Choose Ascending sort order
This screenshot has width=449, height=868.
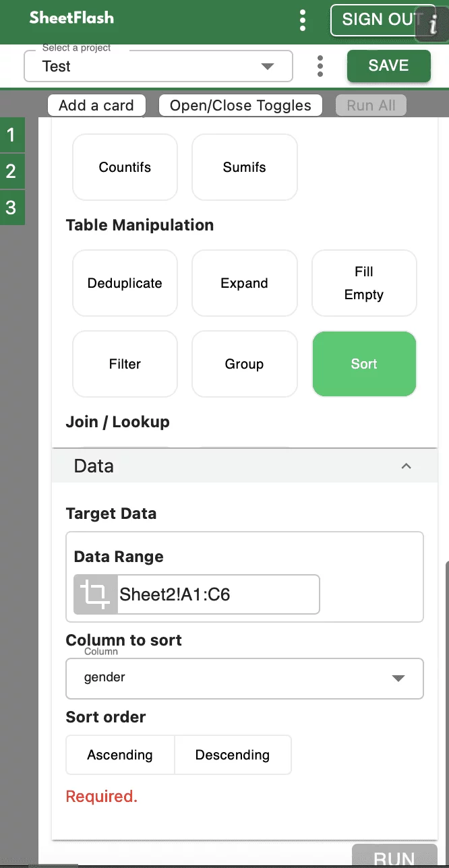coord(120,755)
